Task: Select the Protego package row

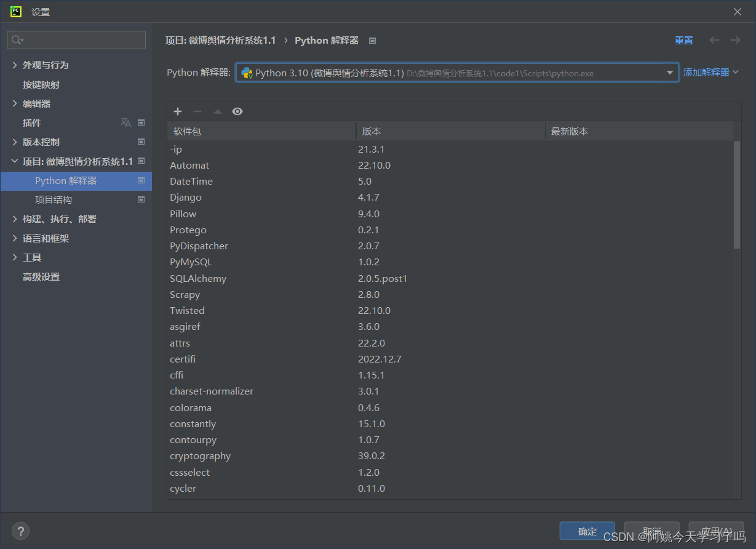Action: (450, 230)
